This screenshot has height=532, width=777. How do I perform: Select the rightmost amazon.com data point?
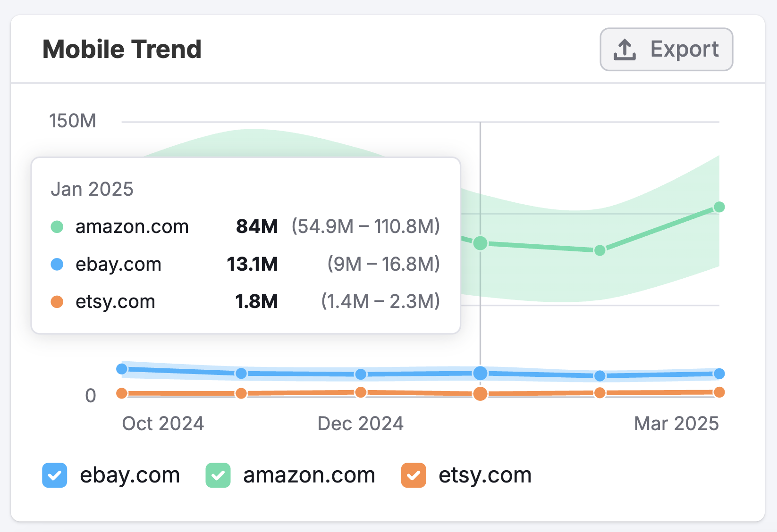(x=719, y=207)
